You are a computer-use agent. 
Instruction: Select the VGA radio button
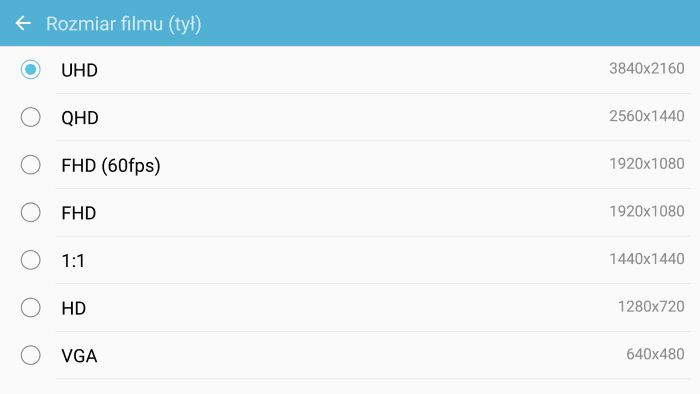click(x=30, y=355)
